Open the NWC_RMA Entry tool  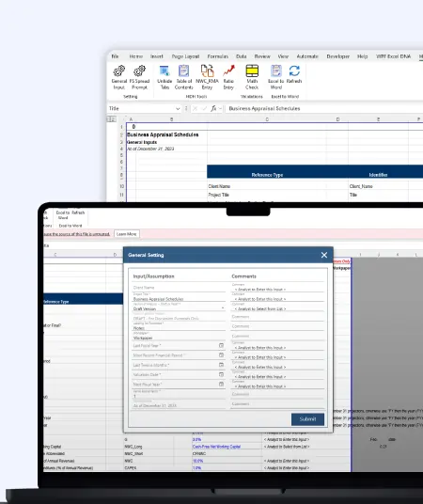click(x=207, y=77)
